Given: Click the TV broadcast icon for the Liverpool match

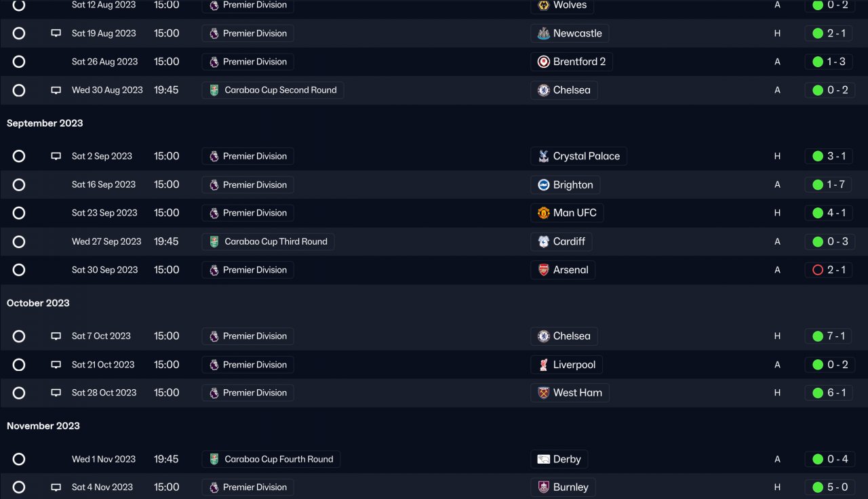Looking at the screenshot, I should coord(56,365).
